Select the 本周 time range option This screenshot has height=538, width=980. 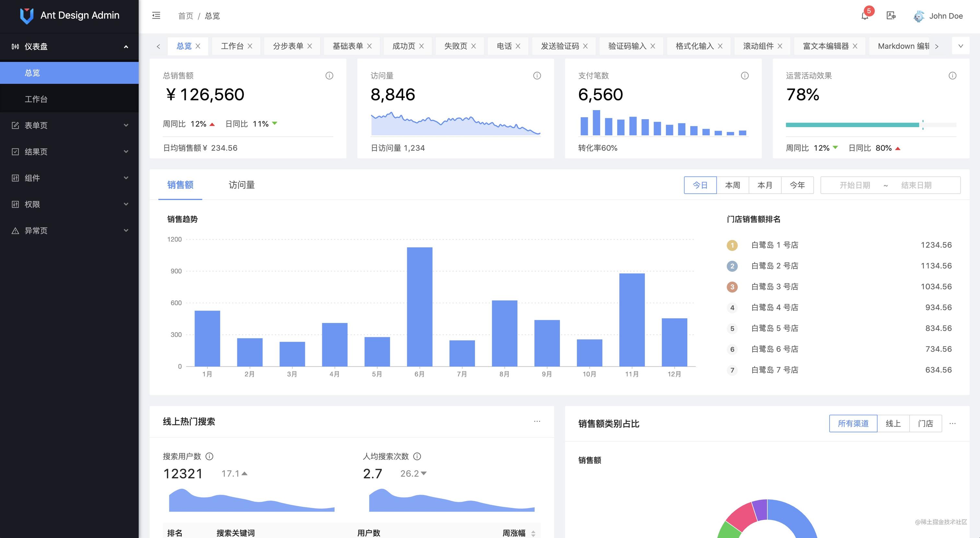(x=732, y=185)
